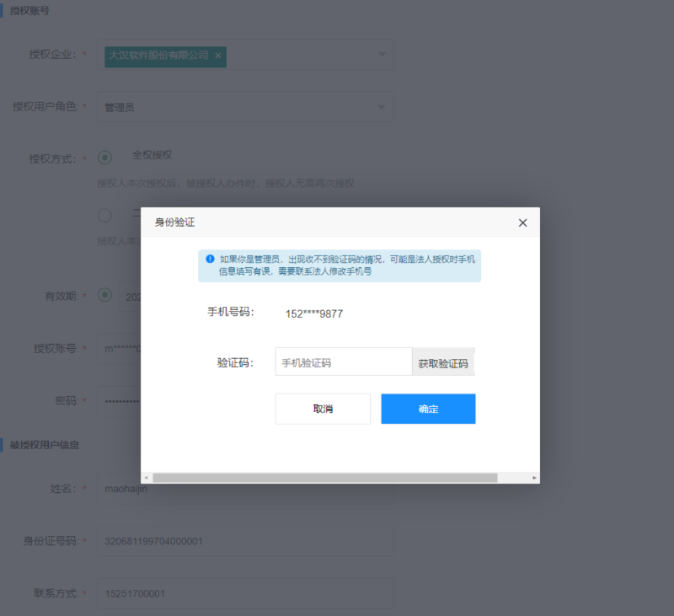Click left arrow of dialog horizontal scrollbar
674x616 pixels.
pos(146,478)
